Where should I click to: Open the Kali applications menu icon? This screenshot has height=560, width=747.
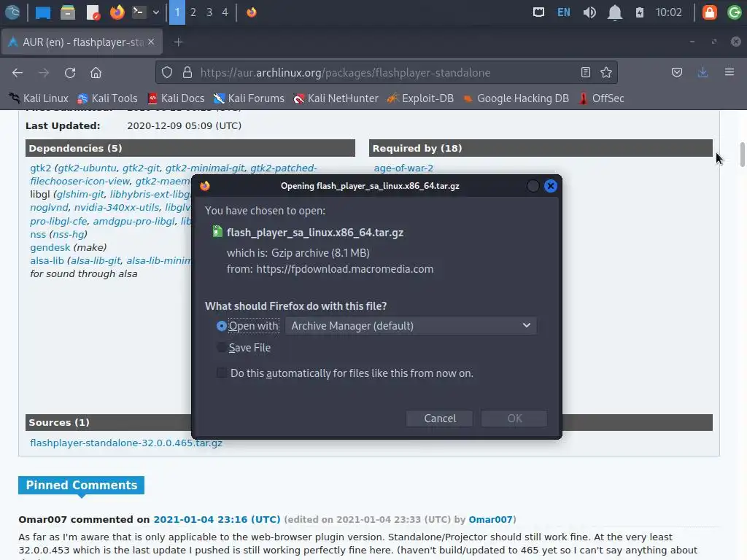coord(12,12)
